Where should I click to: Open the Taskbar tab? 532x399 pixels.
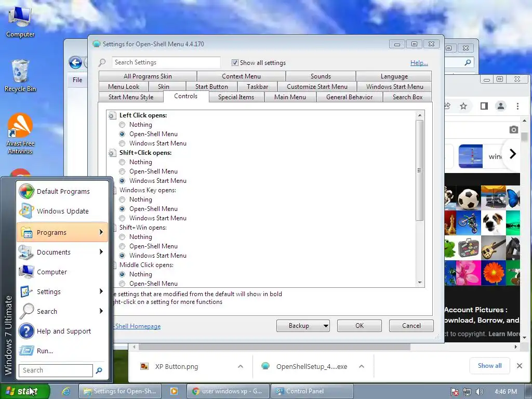(257, 87)
